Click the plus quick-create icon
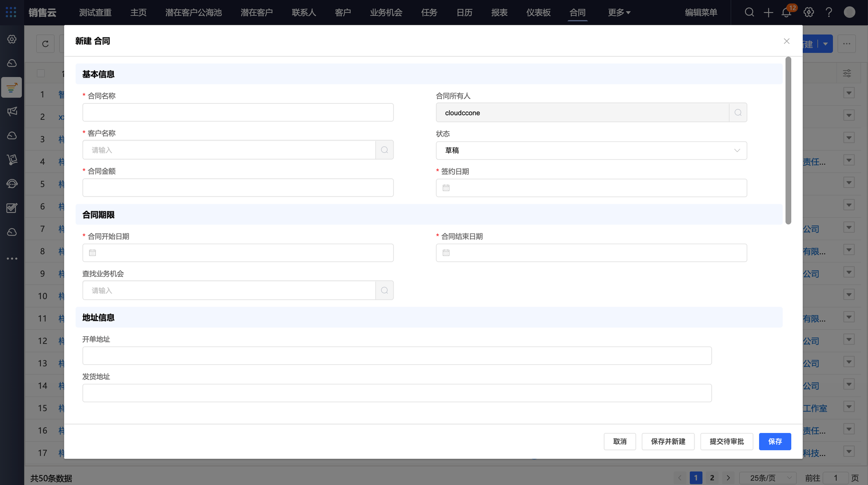Image resolution: width=868 pixels, height=485 pixels. click(768, 12)
